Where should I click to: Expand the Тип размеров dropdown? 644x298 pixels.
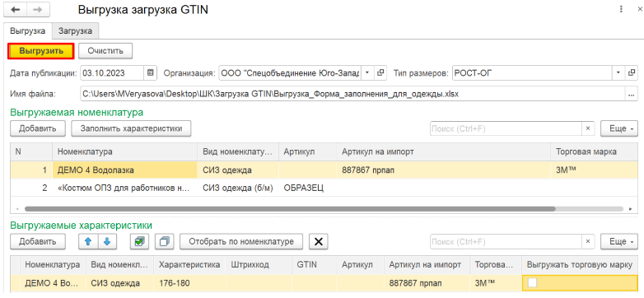[618, 73]
